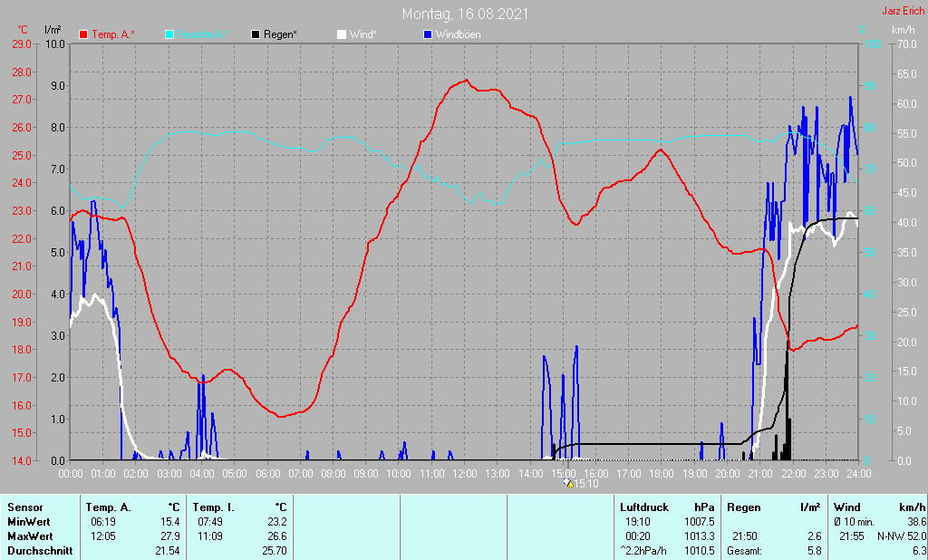Click the 'Regen*' legend label
The width and height of the screenshot is (928, 560).
point(281,34)
